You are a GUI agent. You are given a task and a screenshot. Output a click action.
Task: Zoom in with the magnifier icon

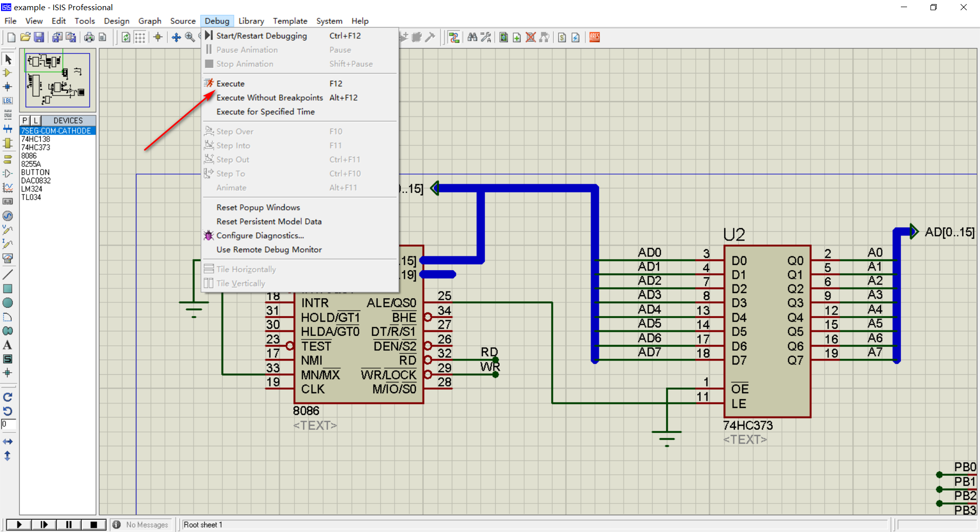190,37
